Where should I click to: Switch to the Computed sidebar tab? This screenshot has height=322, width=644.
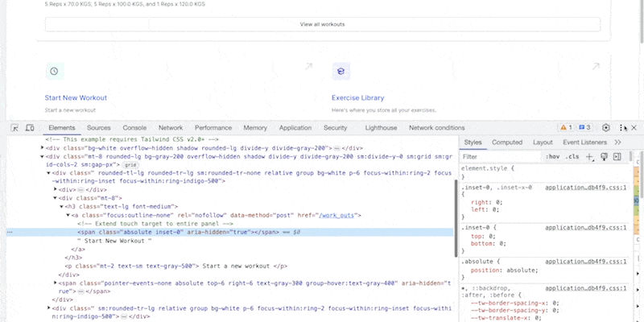(507, 142)
